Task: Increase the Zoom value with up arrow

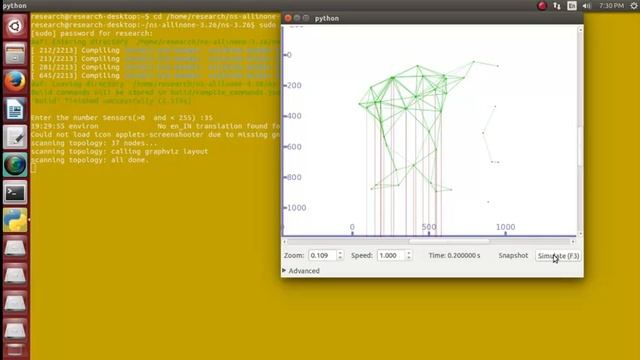Action: point(340,253)
